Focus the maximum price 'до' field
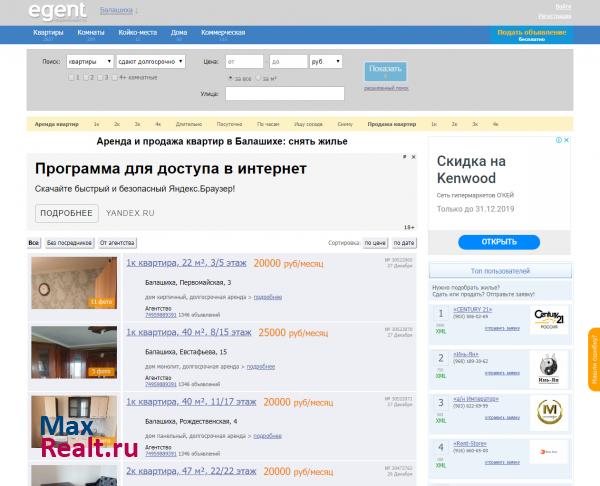 289,62
